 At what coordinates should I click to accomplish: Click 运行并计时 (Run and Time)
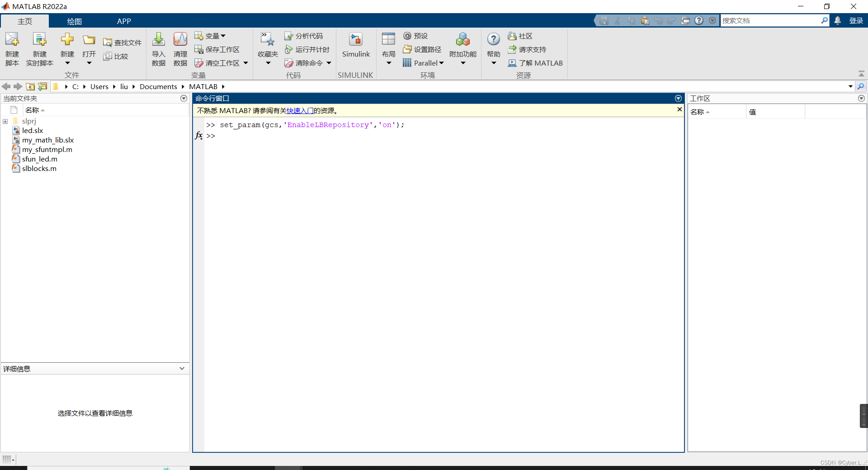[307, 49]
